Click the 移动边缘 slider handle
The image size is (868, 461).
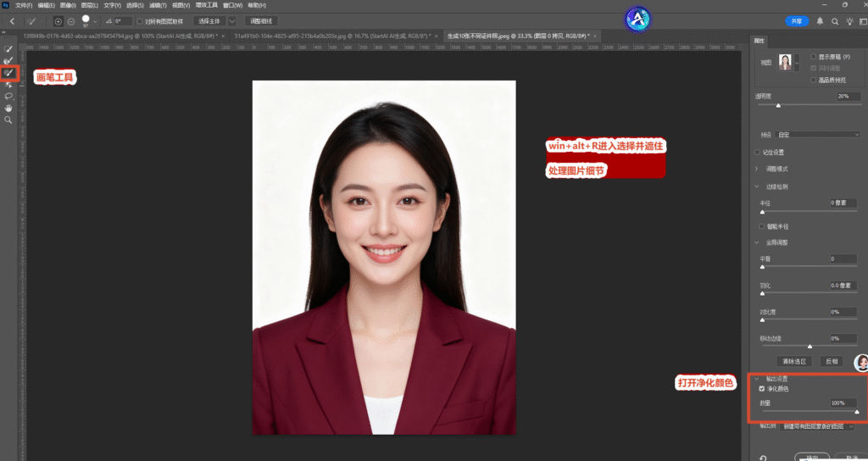810,347
